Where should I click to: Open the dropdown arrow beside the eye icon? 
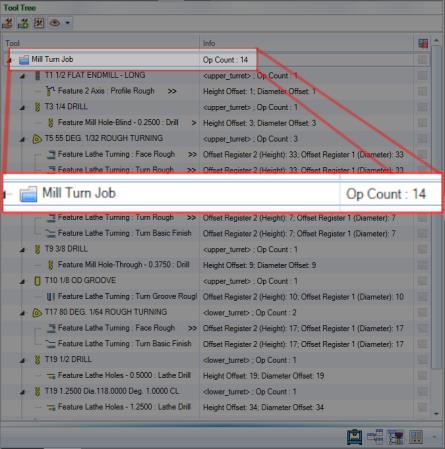(x=68, y=23)
